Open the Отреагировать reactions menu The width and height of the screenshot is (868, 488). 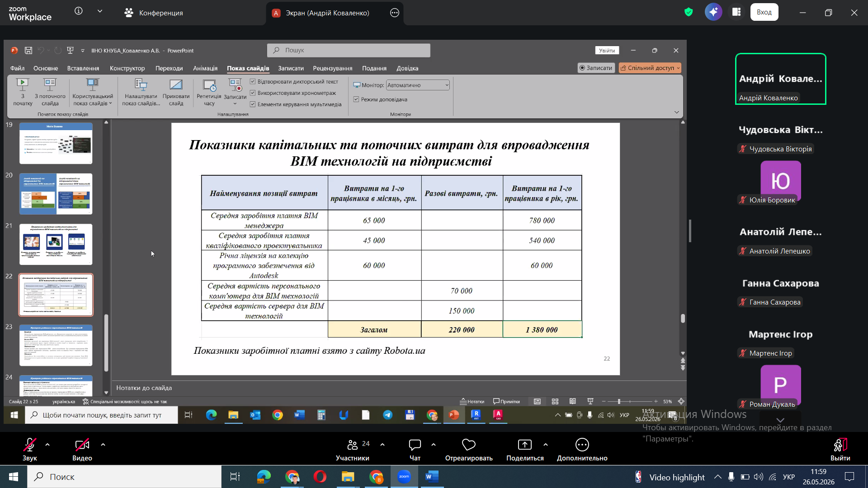[469, 450]
